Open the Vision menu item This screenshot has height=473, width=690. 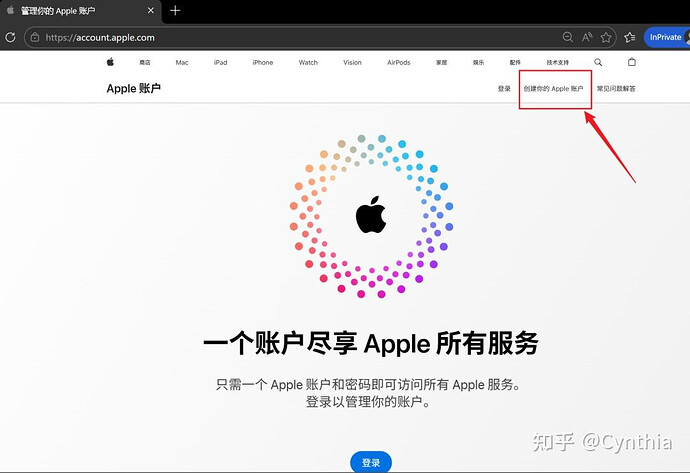pyautogui.click(x=352, y=62)
